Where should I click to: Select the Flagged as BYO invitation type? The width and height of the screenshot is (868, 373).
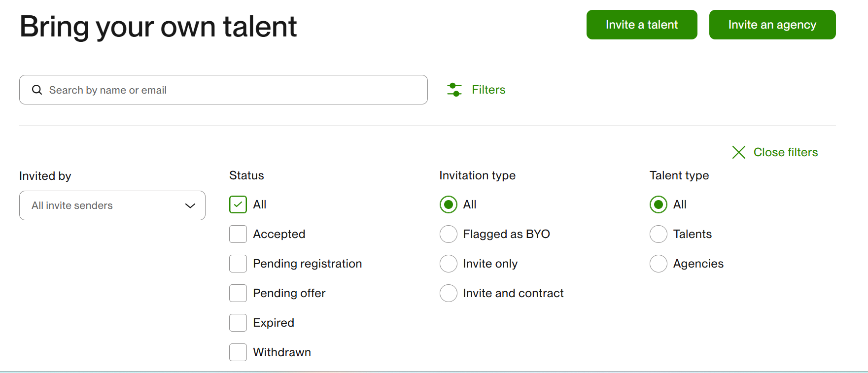tap(448, 234)
